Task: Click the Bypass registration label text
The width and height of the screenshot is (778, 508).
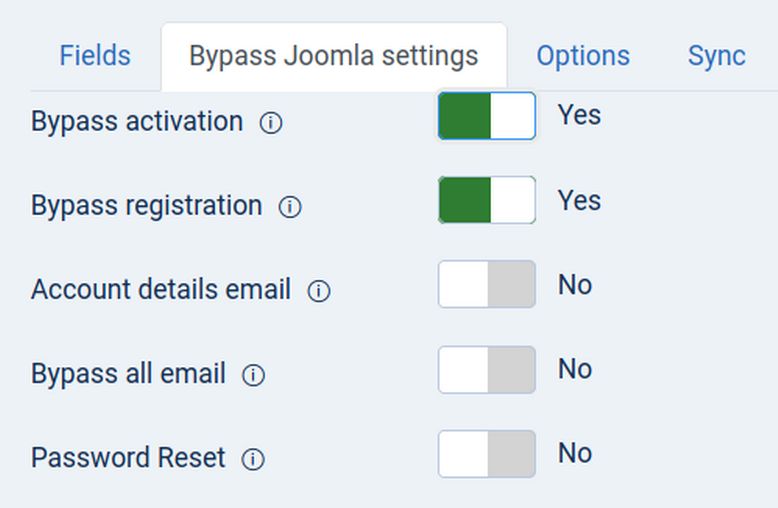Action: [x=146, y=206]
